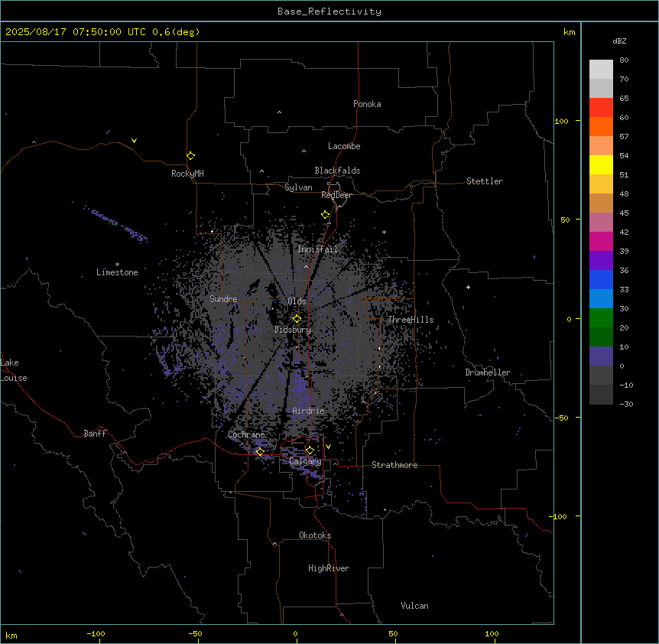The image size is (659, 644).
Task: Pick the orange 57-60 dBZ legend swatch
Action: [601, 126]
